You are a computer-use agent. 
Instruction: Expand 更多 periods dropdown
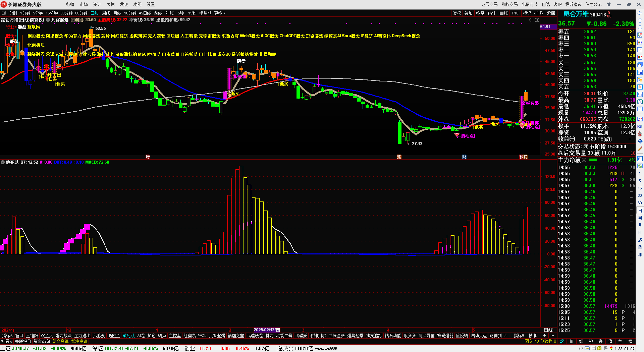[220, 13]
